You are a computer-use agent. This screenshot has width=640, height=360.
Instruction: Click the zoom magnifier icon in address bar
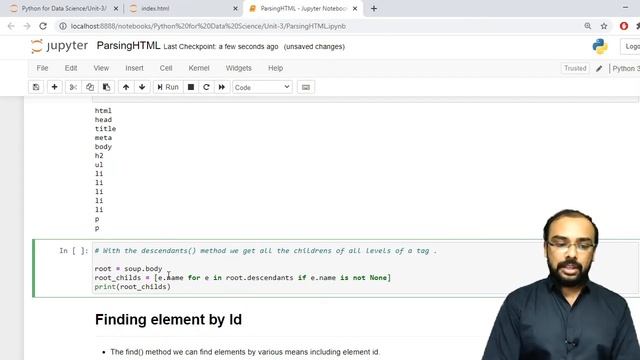click(588, 26)
